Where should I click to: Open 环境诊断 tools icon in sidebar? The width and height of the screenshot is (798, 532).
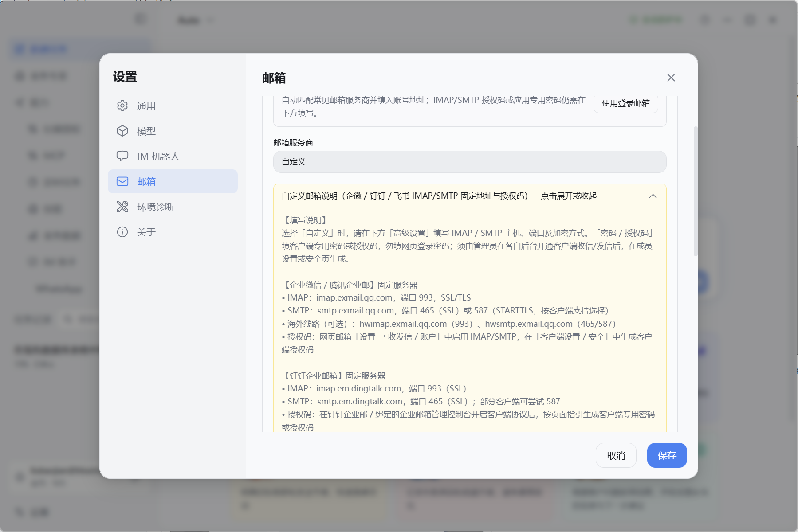click(122, 207)
